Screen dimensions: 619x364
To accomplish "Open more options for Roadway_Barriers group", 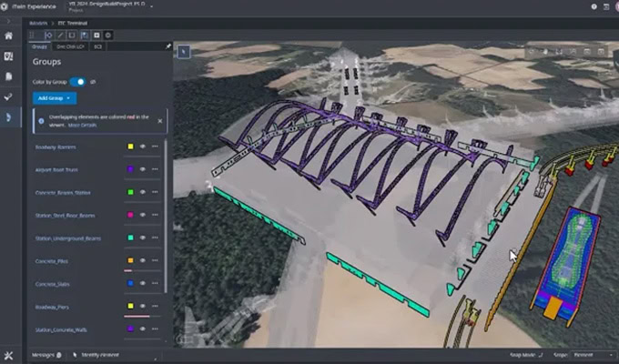I will pyautogui.click(x=155, y=146).
